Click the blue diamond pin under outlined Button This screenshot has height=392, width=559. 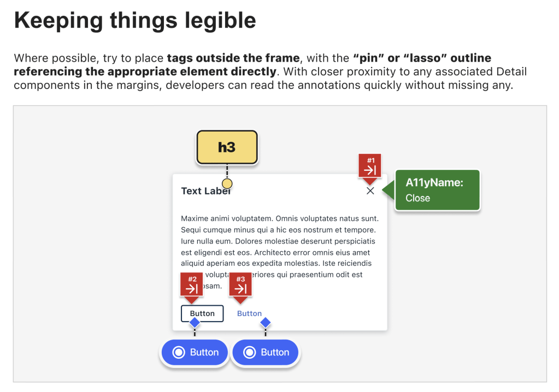[x=195, y=323]
